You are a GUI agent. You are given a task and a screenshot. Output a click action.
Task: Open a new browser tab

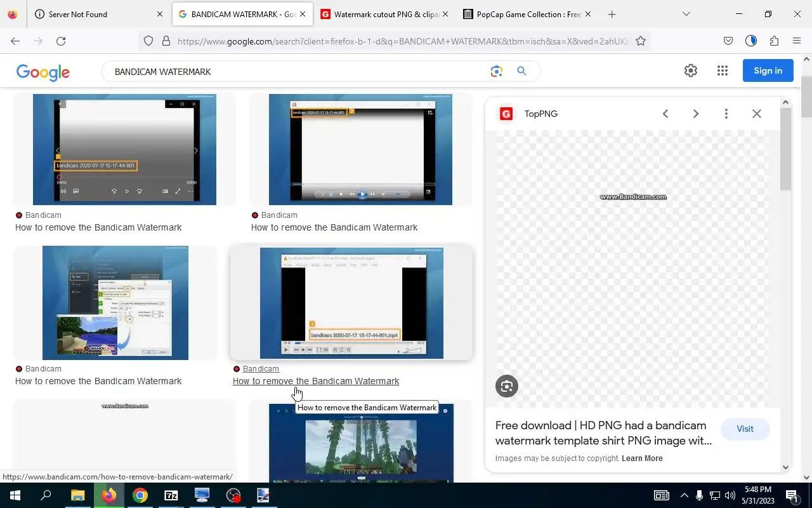pos(612,14)
